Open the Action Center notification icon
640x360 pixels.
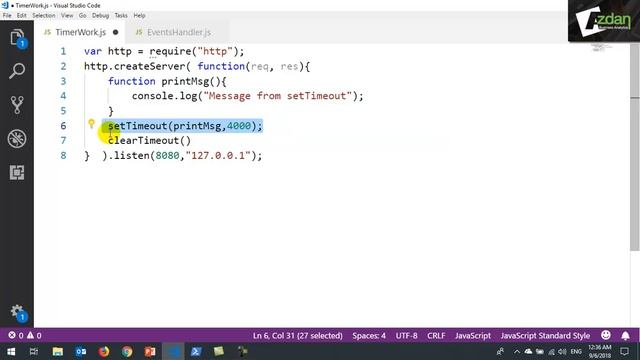click(x=624, y=351)
